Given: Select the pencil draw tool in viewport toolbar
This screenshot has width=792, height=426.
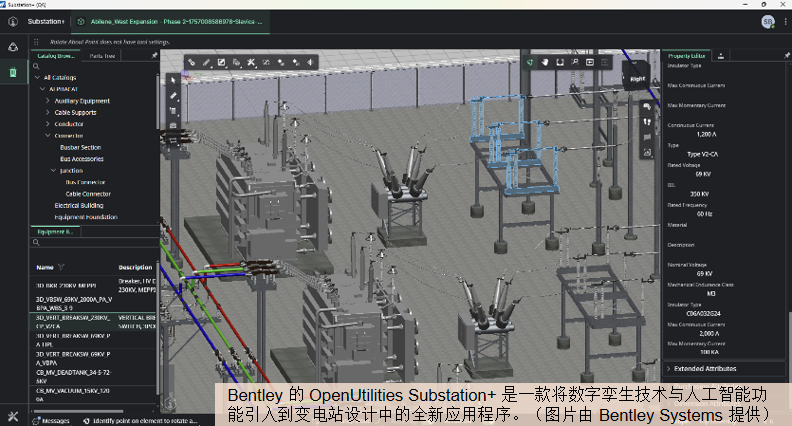Looking at the screenshot, I should point(207,62).
